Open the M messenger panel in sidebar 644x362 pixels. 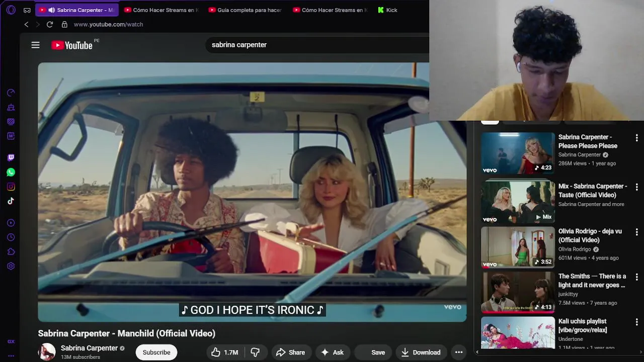[11, 136]
